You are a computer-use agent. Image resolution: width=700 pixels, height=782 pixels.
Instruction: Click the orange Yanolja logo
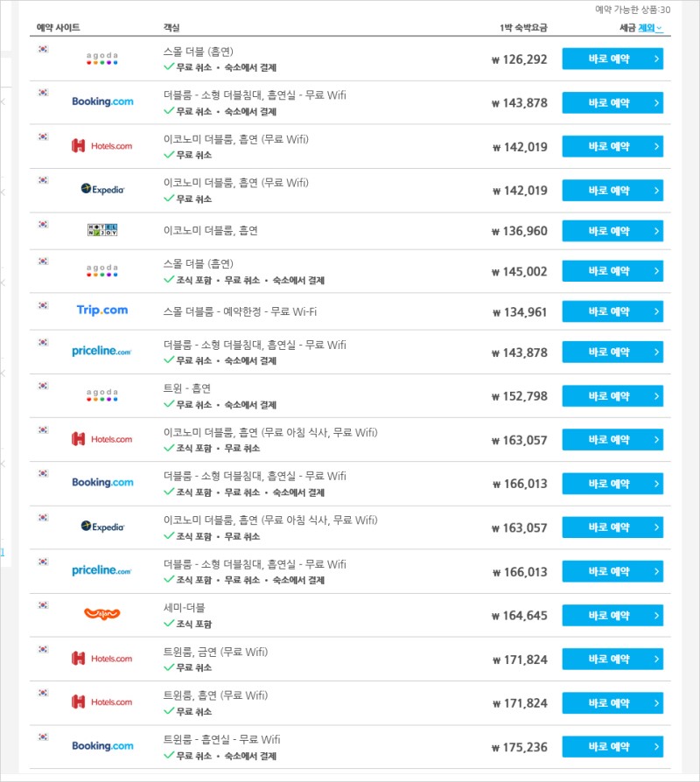102,613
